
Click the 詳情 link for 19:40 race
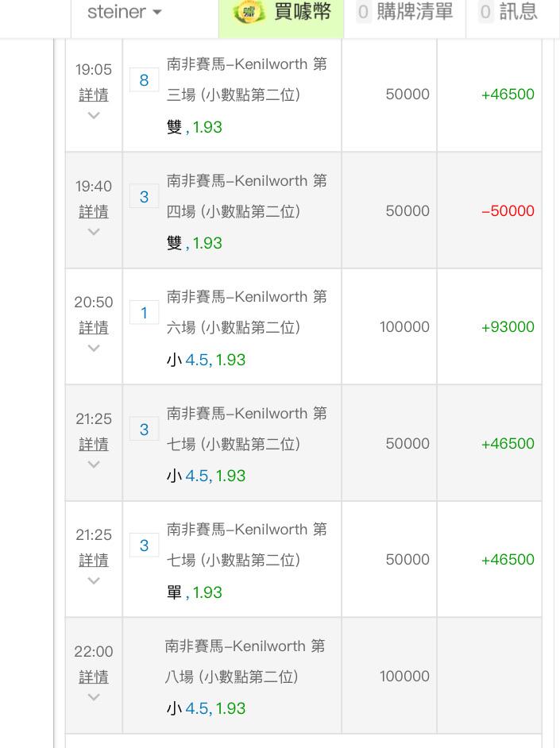click(x=94, y=211)
